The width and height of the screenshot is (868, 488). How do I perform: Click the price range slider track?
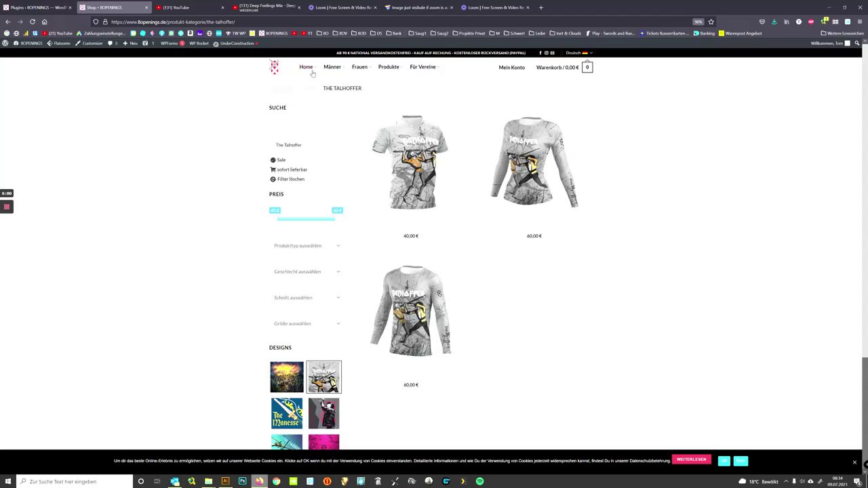(306, 218)
